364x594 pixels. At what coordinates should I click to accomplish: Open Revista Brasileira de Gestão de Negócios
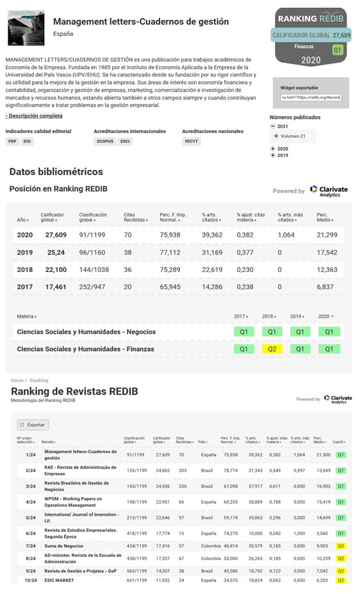[76, 486]
